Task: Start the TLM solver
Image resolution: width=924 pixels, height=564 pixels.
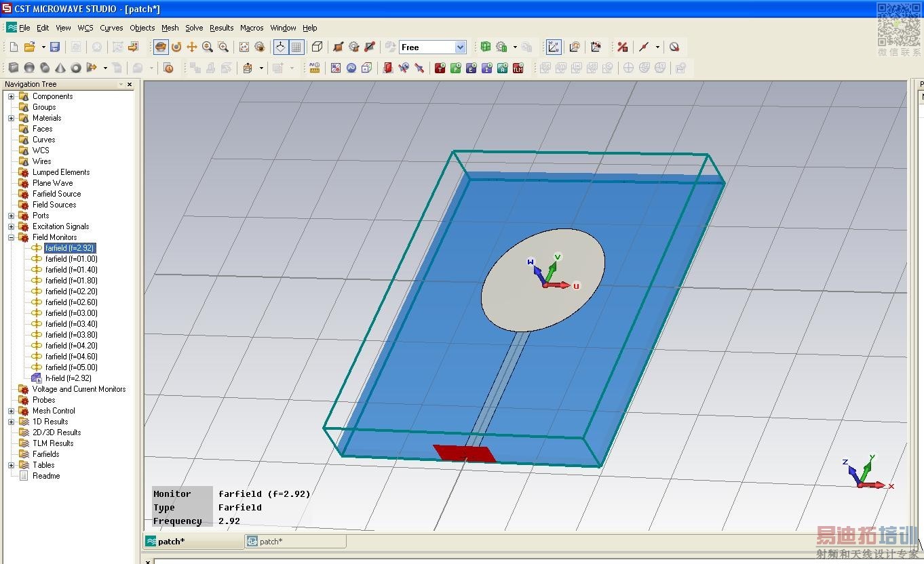Action: [x=518, y=68]
